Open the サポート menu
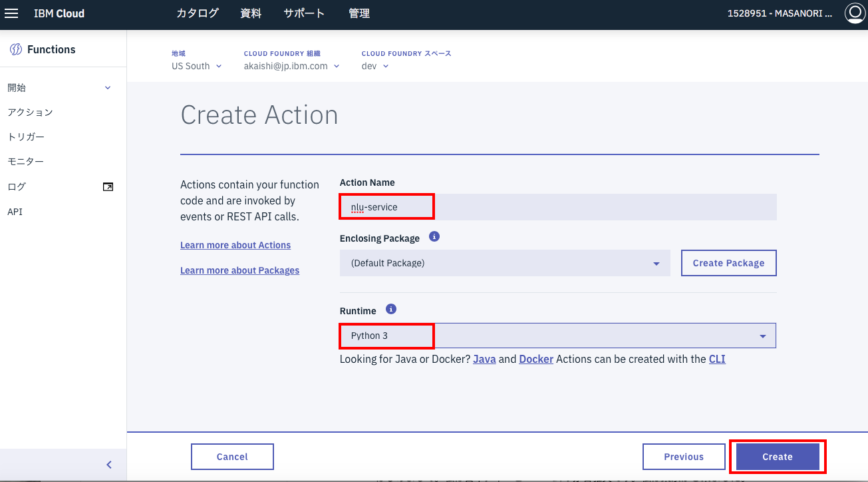 (304, 13)
